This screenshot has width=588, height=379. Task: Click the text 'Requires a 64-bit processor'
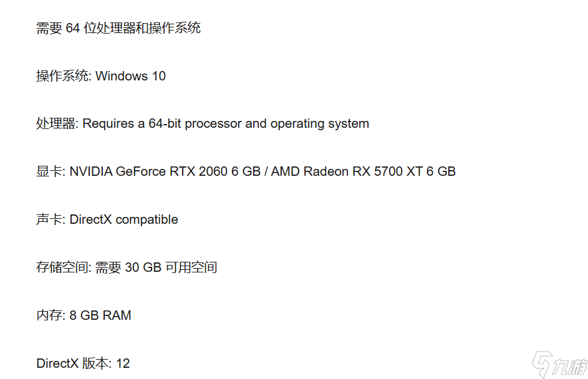tap(162, 123)
